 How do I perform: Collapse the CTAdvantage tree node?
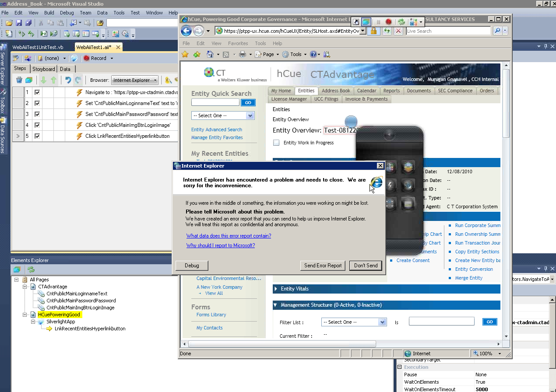coord(25,287)
